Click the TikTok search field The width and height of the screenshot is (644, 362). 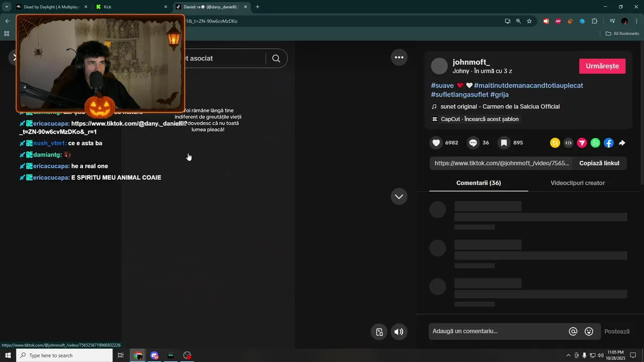[x=225, y=58]
